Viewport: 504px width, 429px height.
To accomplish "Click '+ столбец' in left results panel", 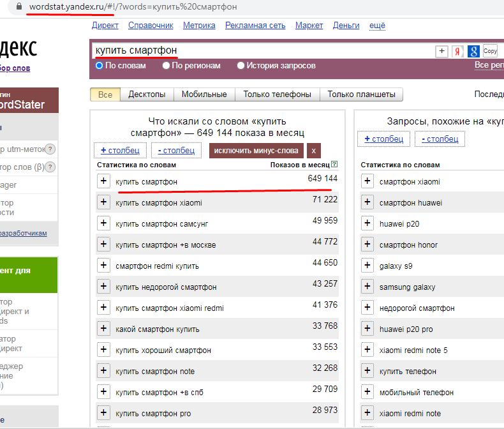I will click(120, 151).
